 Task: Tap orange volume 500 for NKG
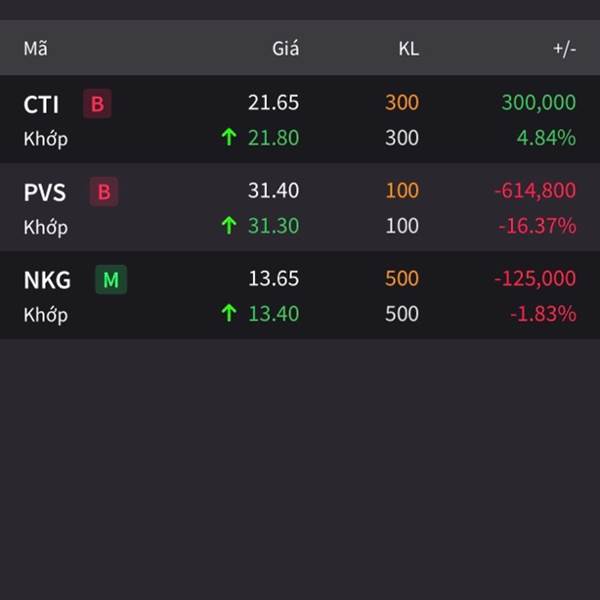click(402, 278)
